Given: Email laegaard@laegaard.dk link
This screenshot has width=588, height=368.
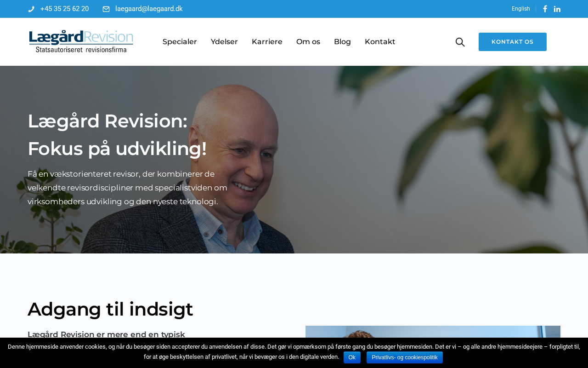Looking at the screenshot, I should (x=149, y=9).
